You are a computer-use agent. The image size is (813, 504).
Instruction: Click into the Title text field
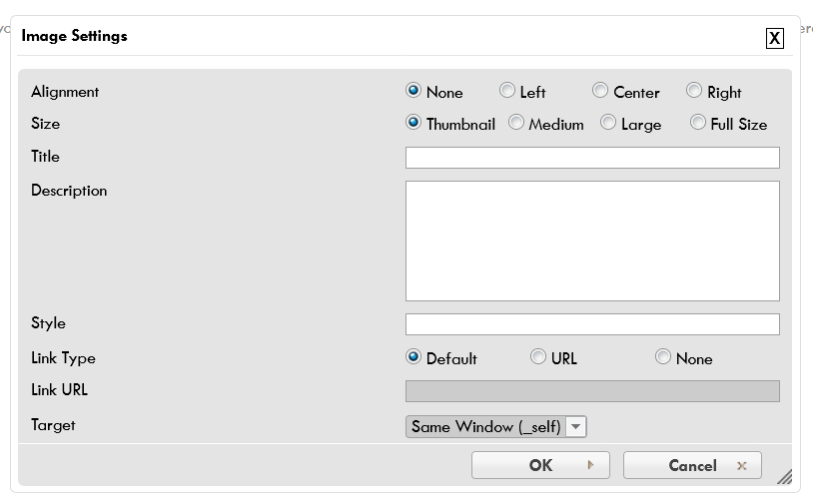pyautogui.click(x=591, y=158)
